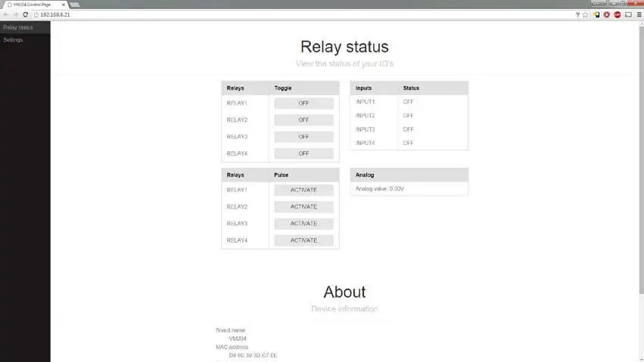Click the red circular Opera-style extension icon

pyautogui.click(x=607, y=15)
